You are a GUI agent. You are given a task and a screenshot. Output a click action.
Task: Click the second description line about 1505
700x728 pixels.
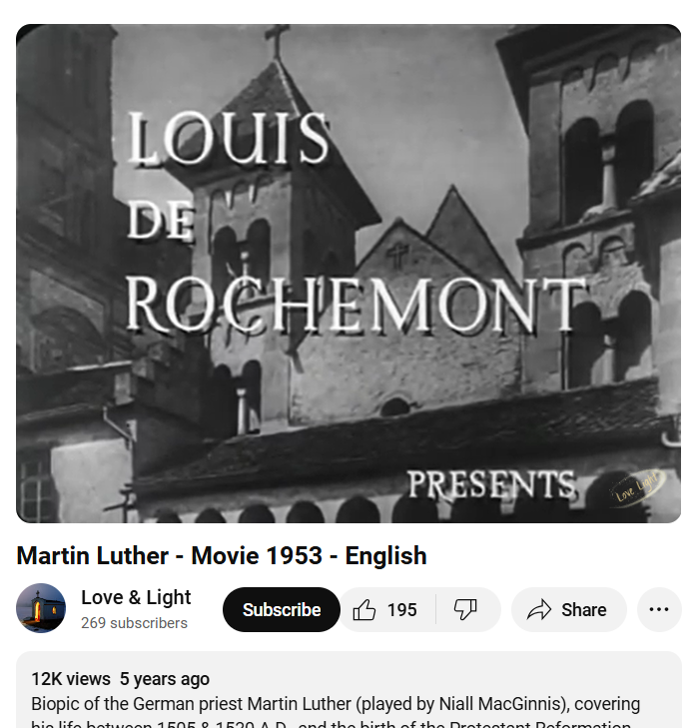331,724
